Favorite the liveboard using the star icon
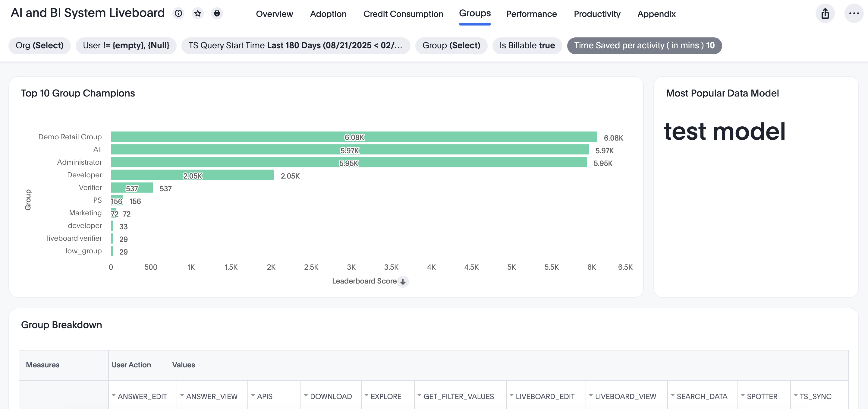The height and width of the screenshot is (409, 868). coord(198,14)
